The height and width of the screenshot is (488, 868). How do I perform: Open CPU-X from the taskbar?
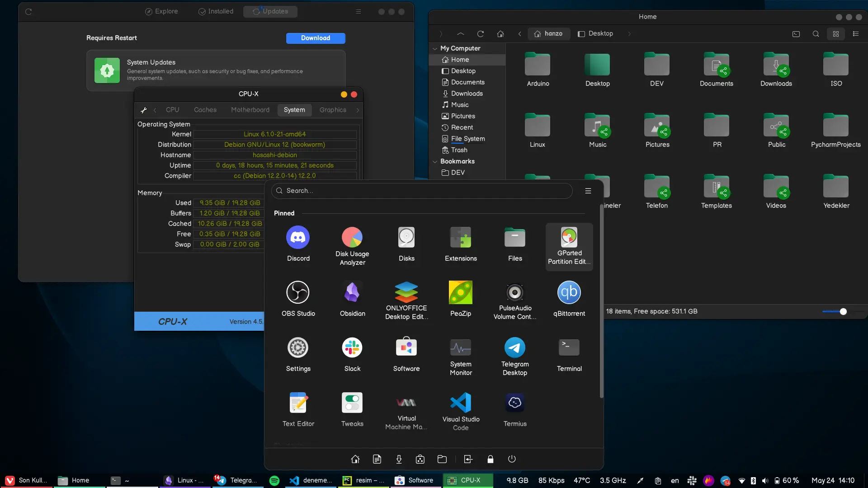pyautogui.click(x=467, y=480)
